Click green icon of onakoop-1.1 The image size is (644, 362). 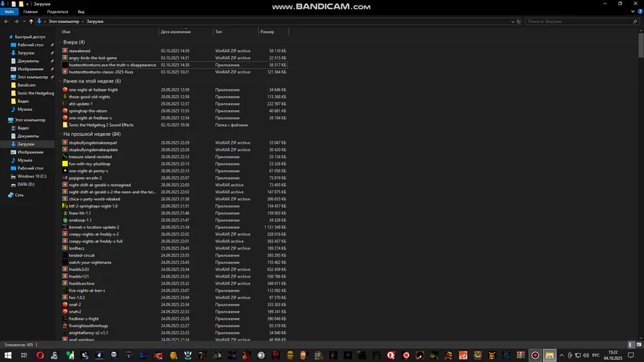point(65,220)
